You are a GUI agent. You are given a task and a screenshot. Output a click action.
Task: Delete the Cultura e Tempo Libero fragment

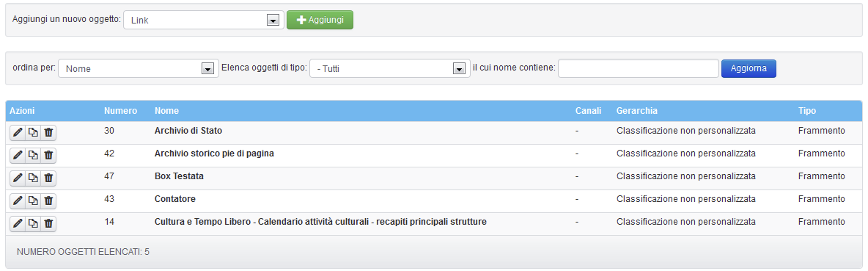48,224
